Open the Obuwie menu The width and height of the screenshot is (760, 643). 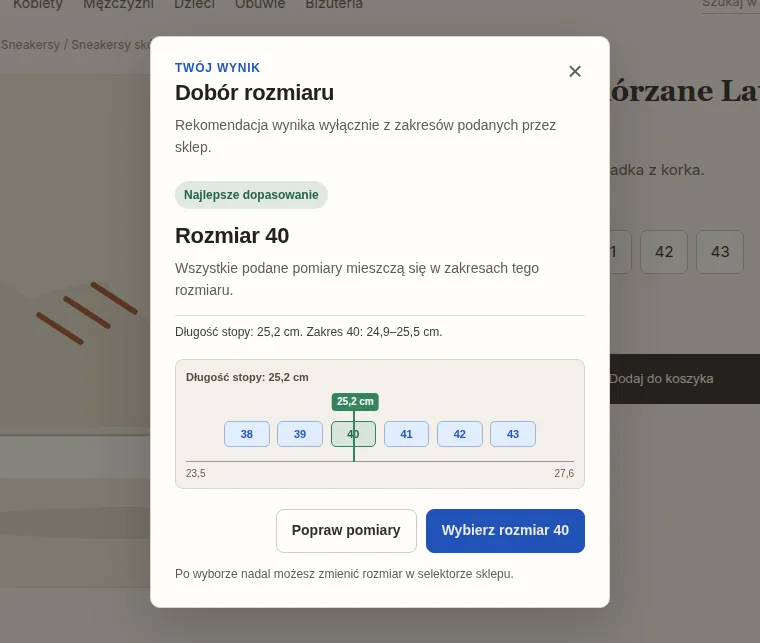(x=260, y=4)
